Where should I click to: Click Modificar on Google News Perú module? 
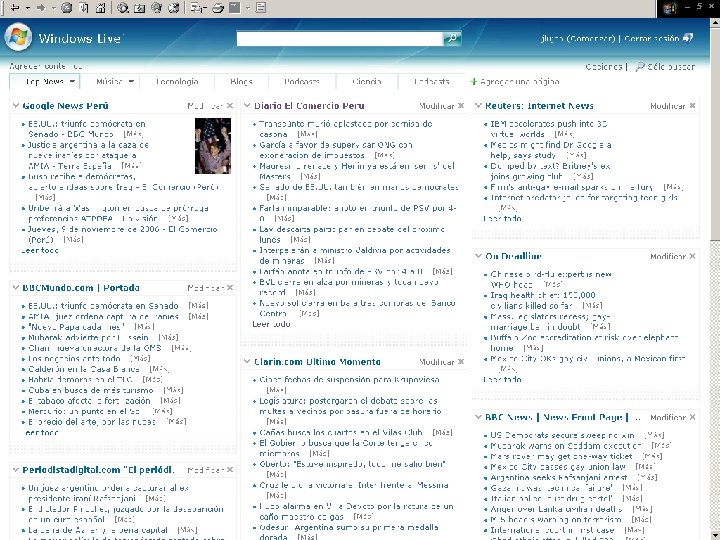(x=205, y=106)
